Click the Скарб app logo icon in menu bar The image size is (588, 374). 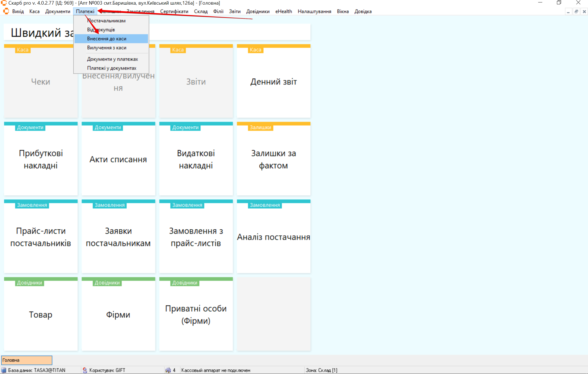tap(6, 11)
